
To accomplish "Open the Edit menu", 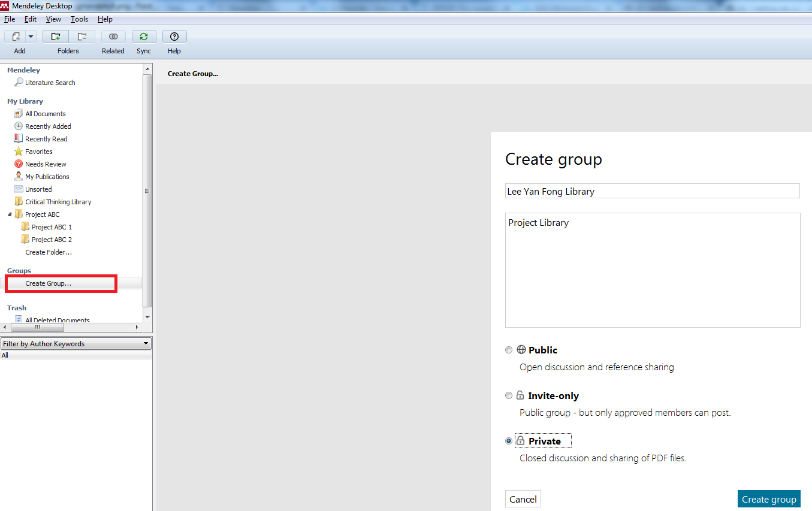I will pyautogui.click(x=31, y=19).
